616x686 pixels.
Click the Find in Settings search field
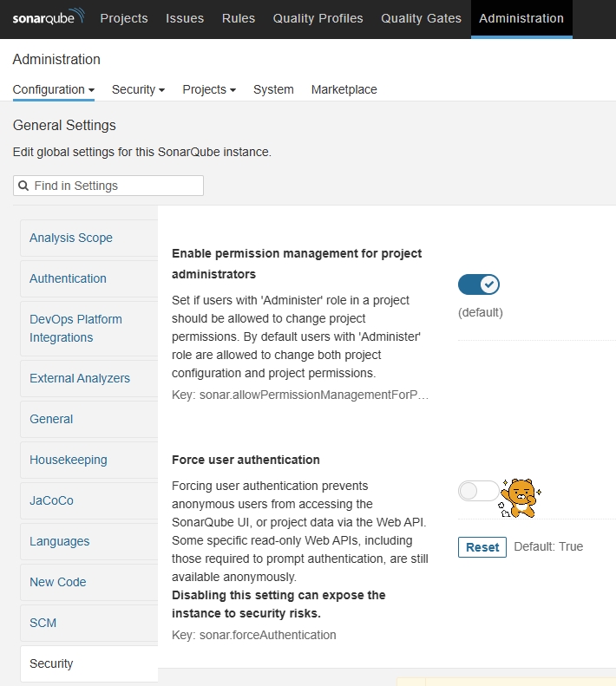[108, 186]
